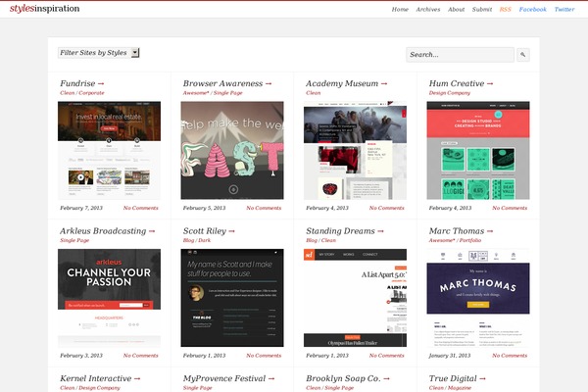588x392 pixels.
Task: Open the Browser Awareness title link
Action: coord(227,83)
